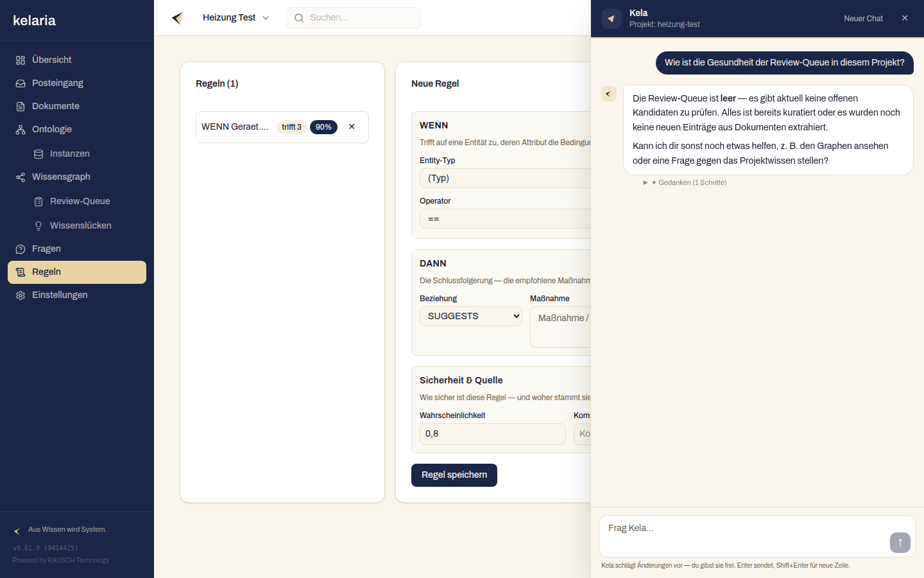Close the Kela chat panel
This screenshot has height=578, width=924.
coord(905,18)
